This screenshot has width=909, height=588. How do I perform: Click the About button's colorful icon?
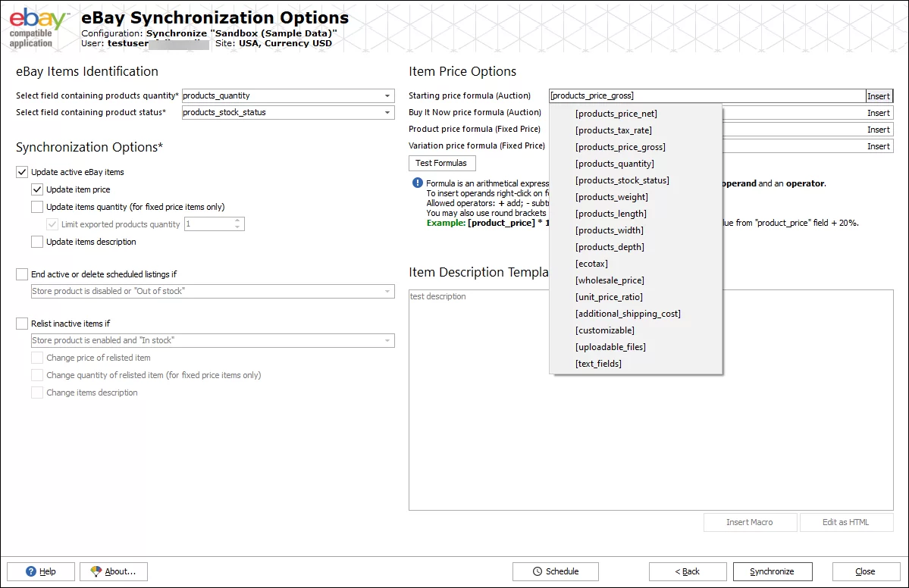point(96,571)
